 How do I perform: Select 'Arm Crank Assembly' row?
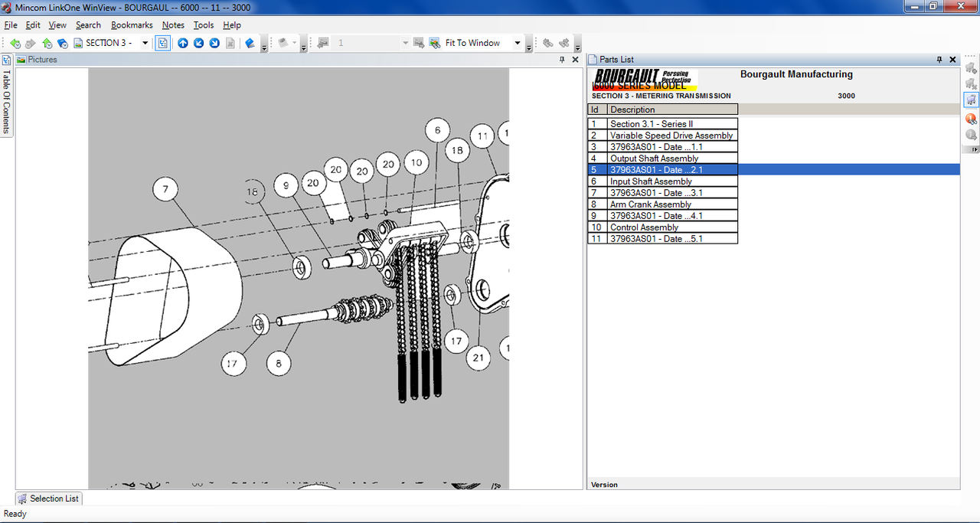coord(663,204)
